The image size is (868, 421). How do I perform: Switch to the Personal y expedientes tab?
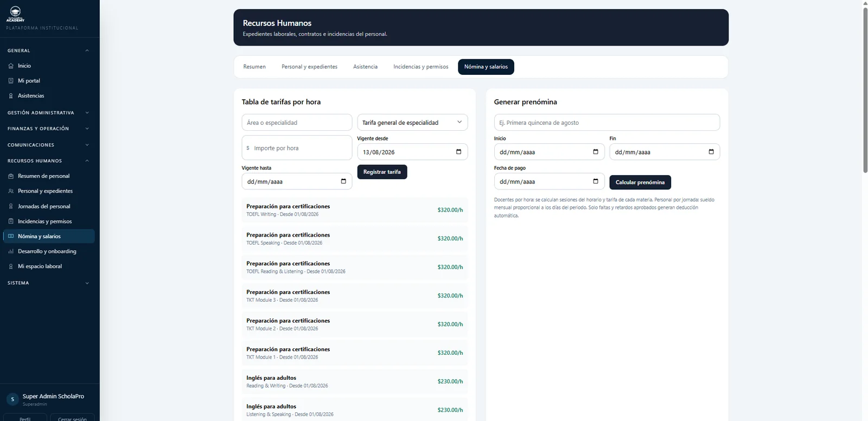click(x=309, y=67)
